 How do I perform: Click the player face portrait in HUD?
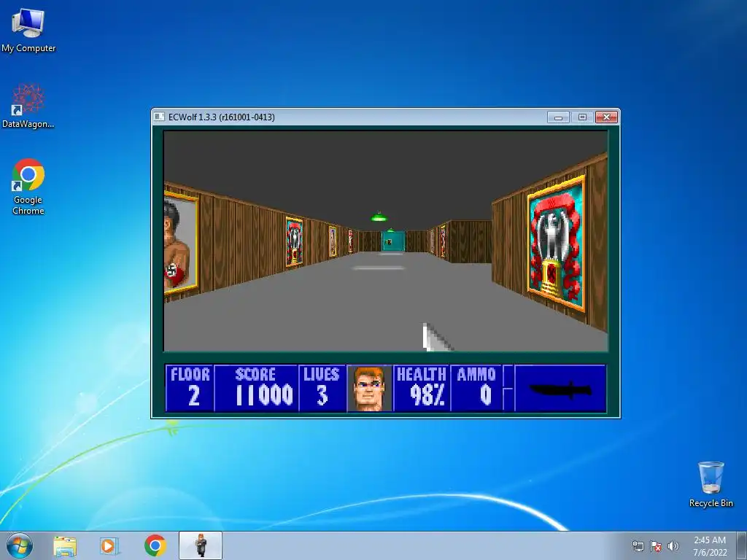point(369,388)
